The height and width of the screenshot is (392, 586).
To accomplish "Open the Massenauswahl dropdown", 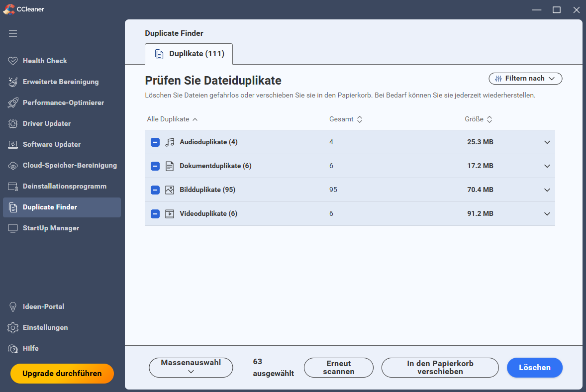I will point(191,368).
